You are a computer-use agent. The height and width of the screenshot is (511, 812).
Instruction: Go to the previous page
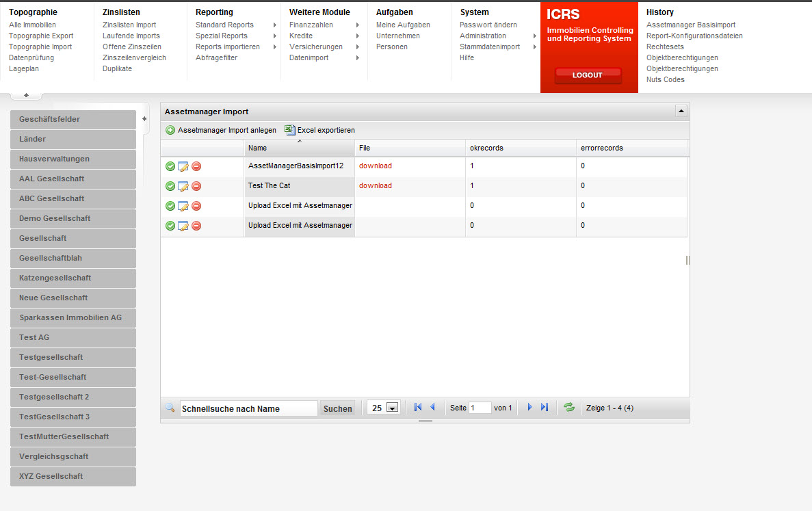point(432,408)
